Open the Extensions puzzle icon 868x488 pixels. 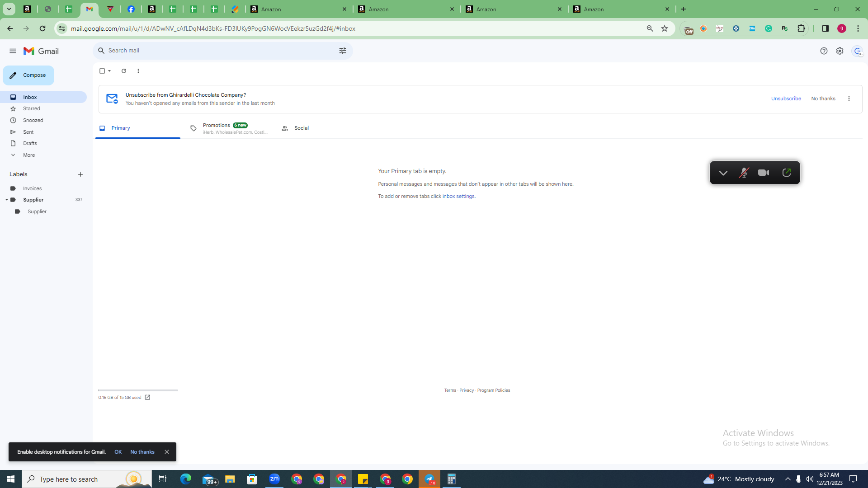point(802,28)
